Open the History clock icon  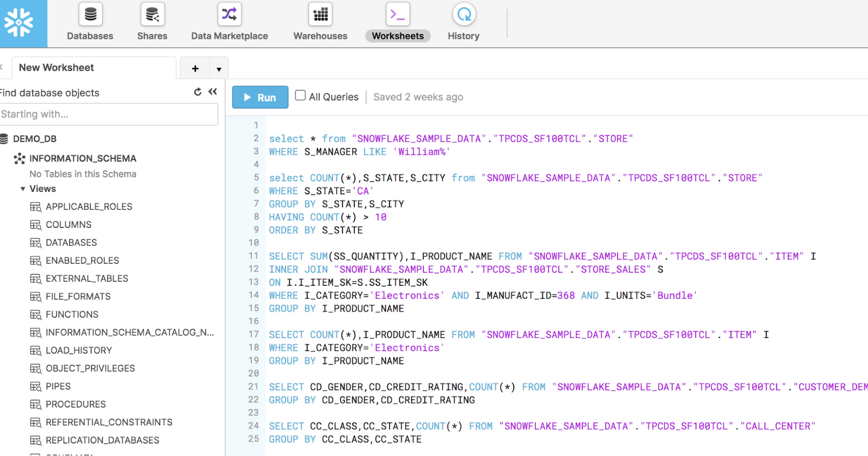pyautogui.click(x=464, y=14)
